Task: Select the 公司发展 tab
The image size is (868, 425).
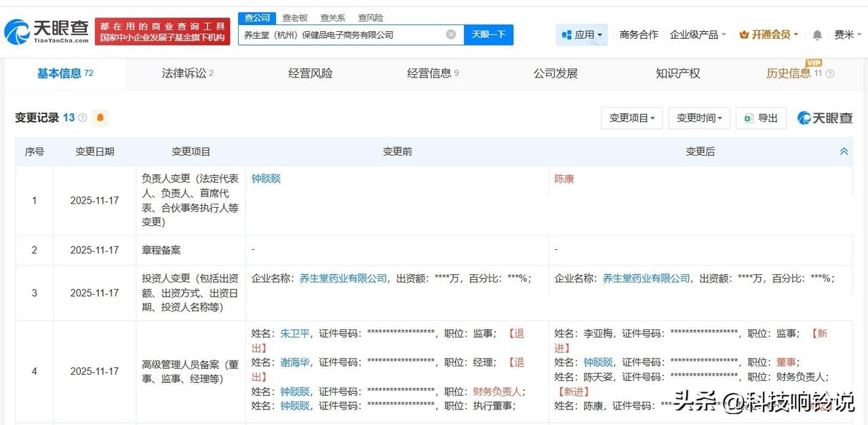Action: (x=555, y=73)
